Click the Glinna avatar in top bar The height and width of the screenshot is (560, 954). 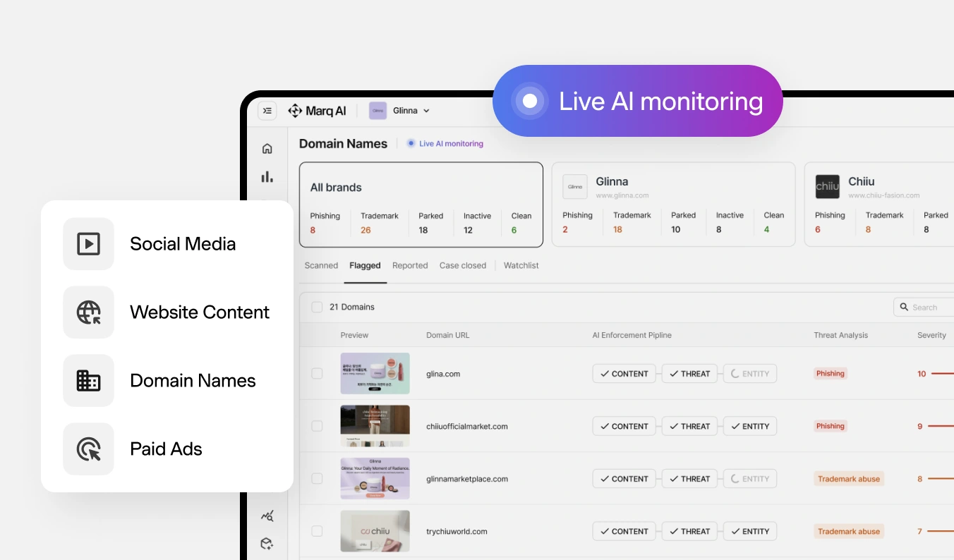click(378, 111)
